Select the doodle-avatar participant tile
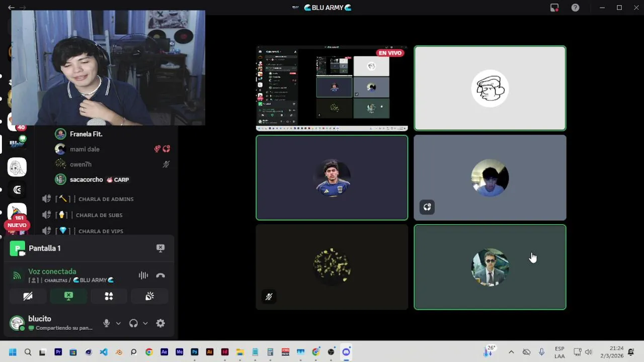Viewport: 644px width, 362px height. 490,88
